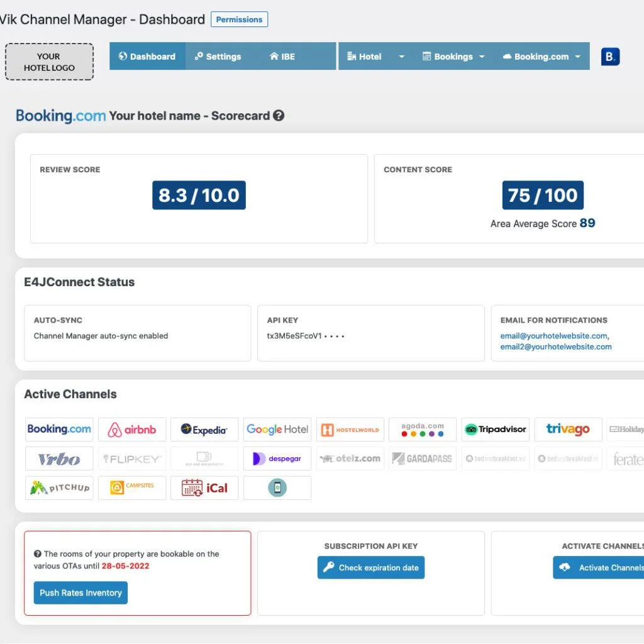Select the coffee cup bed-and-breakfast channel tile
This screenshot has height=644, width=644.
204,458
